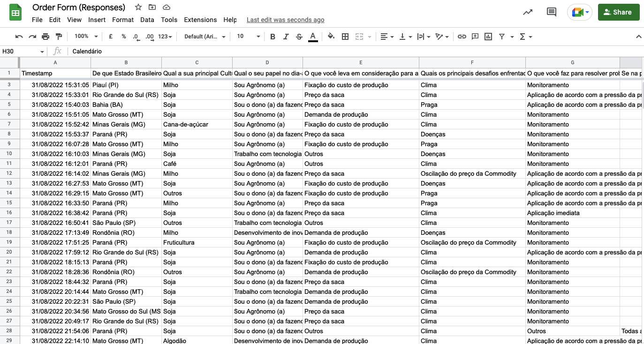644x344 pixels.
Task: Open the 'Last edit was seconds ago' history link
Action: click(x=285, y=20)
